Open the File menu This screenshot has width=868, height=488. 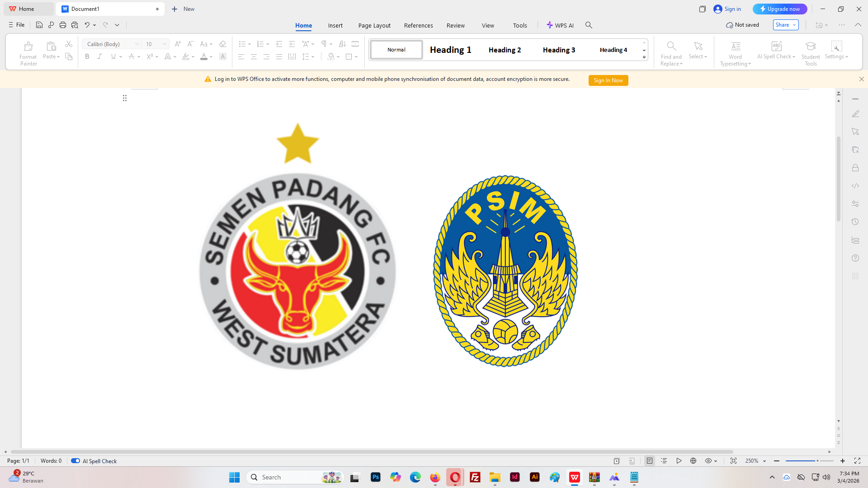pos(16,25)
